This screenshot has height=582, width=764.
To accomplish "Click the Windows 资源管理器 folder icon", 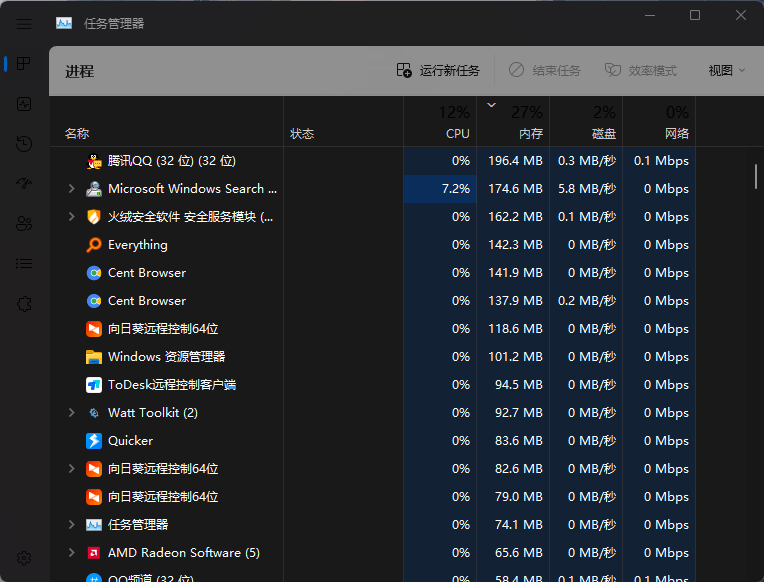I will pos(94,357).
